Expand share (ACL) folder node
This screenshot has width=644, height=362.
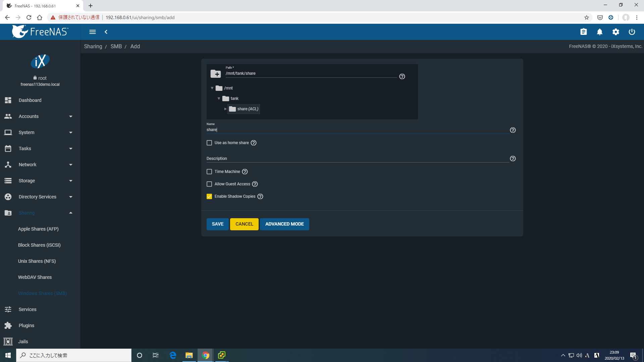225,109
